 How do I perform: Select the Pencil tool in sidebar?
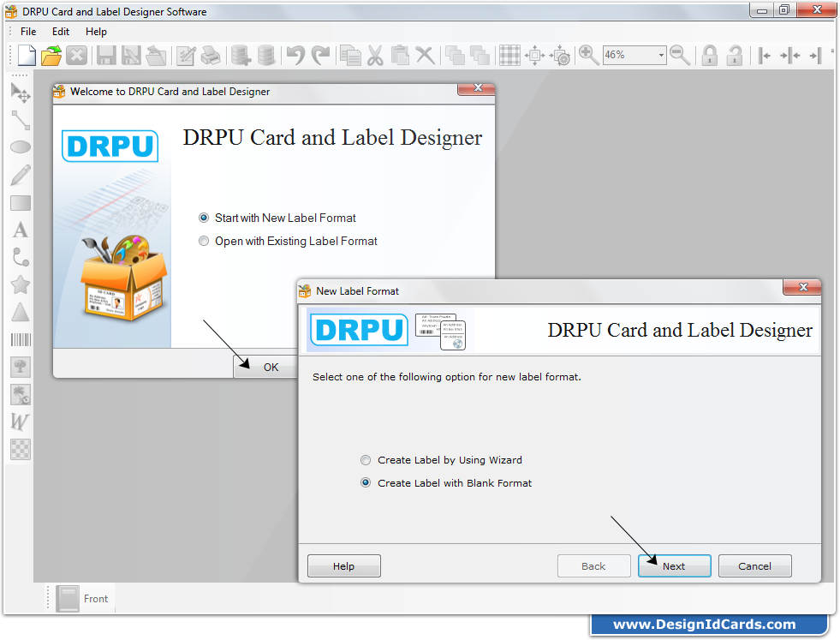(21, 176)
